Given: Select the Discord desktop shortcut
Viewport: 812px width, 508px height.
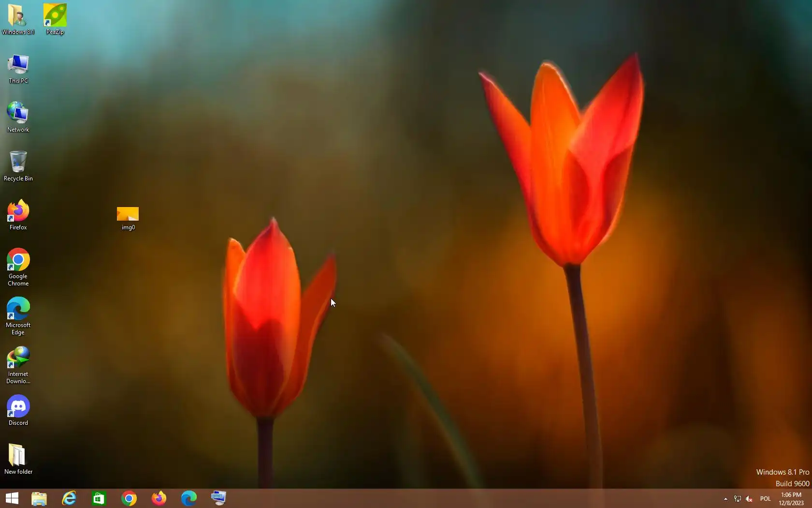Looking at the screenshot, I should pyautogui.click(x=18, y=410).
